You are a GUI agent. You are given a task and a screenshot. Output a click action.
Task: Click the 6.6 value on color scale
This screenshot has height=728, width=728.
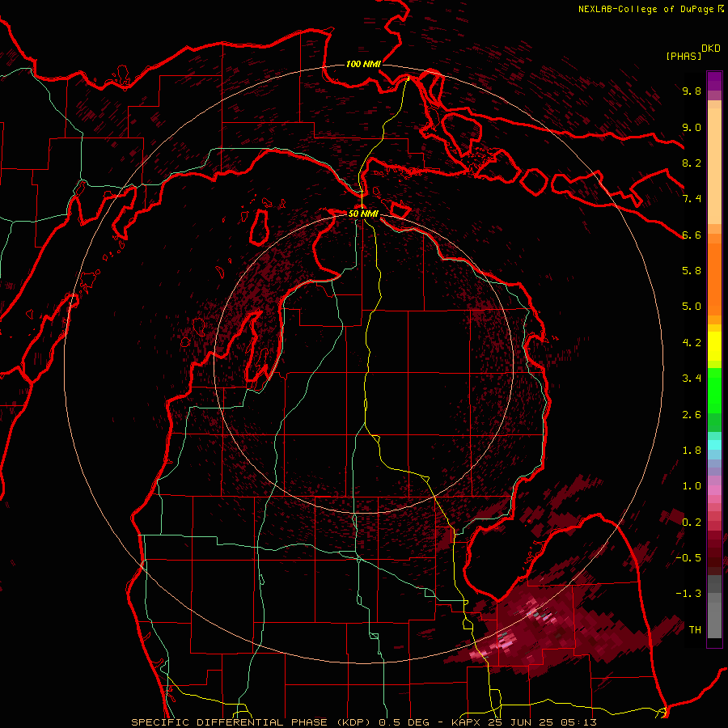point(692,235)
